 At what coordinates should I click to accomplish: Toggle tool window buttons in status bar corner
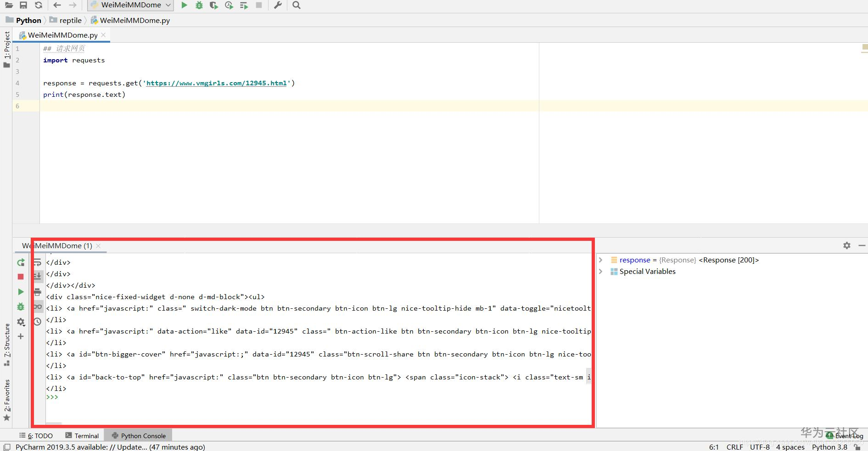(x=6, y=447)
